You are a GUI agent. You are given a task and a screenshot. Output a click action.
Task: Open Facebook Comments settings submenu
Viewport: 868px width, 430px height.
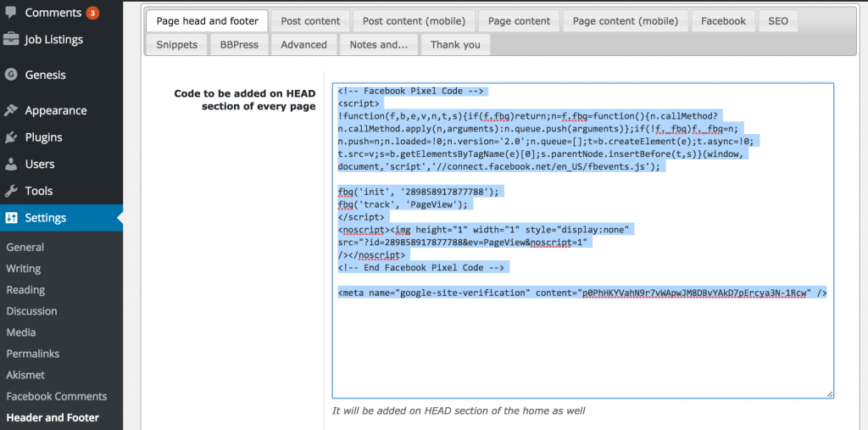57,396
